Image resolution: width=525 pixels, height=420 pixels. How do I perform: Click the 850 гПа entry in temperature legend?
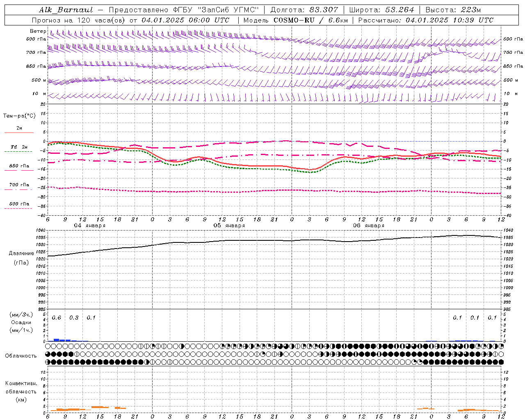(19, 166)
